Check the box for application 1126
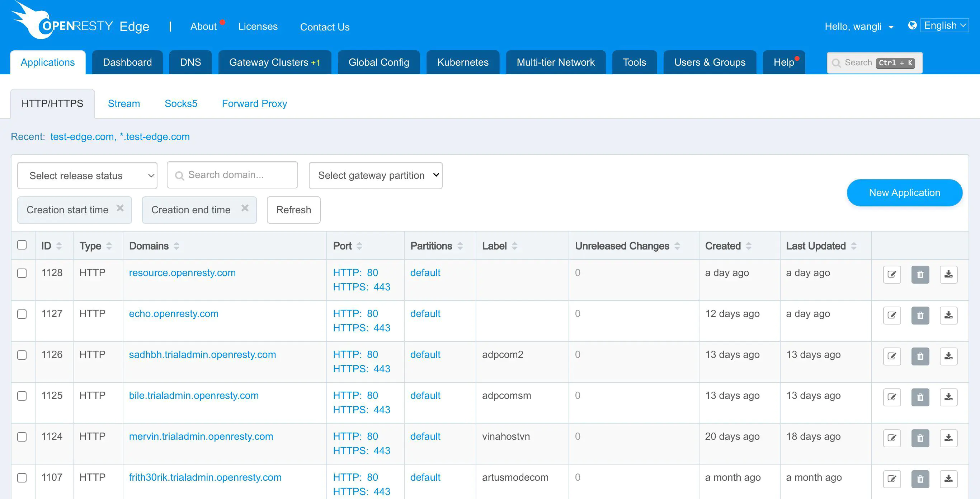Viewport: 980px width, 499px height. tap(22, 355)
